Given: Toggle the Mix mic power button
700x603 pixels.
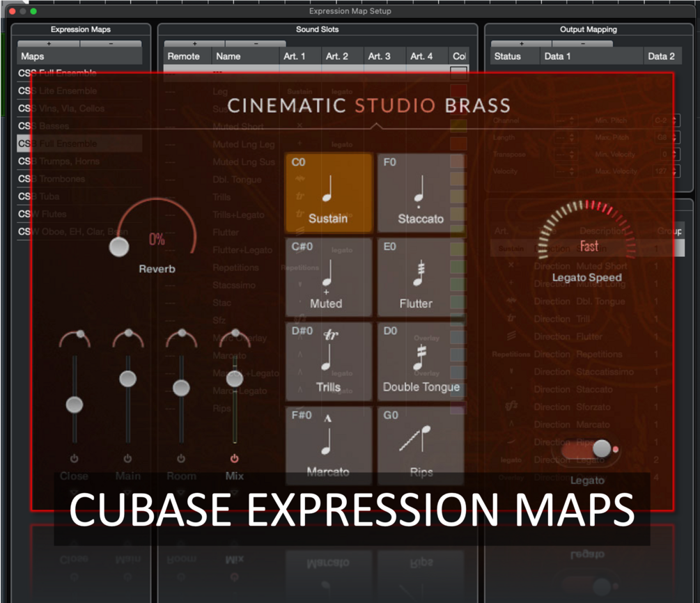Looking at the screenshot, I should 234,458.
